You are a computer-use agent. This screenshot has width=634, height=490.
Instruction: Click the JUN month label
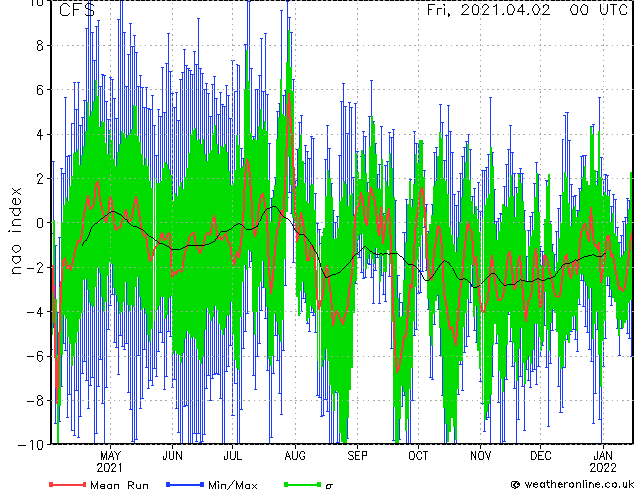pyautogui.click(x=173, y=456)
